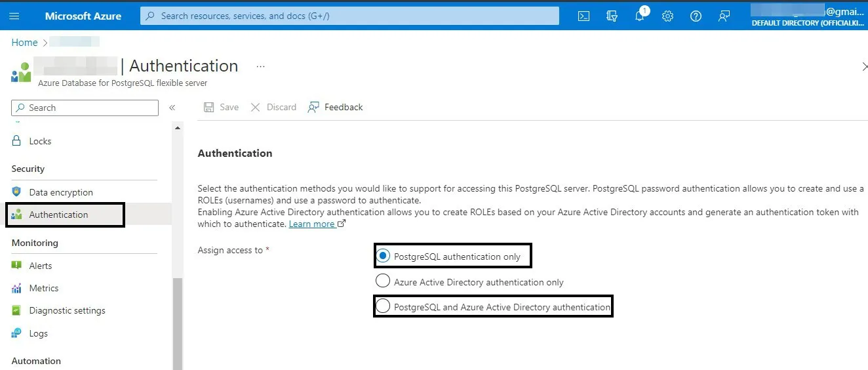Click the Security section heading

click(x=28, y=169)
